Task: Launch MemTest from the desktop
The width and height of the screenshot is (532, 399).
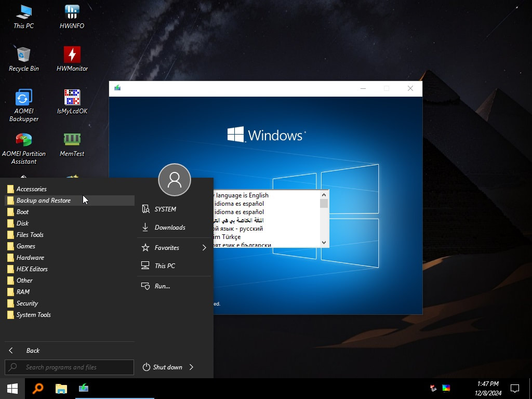Action: (72, 144)
